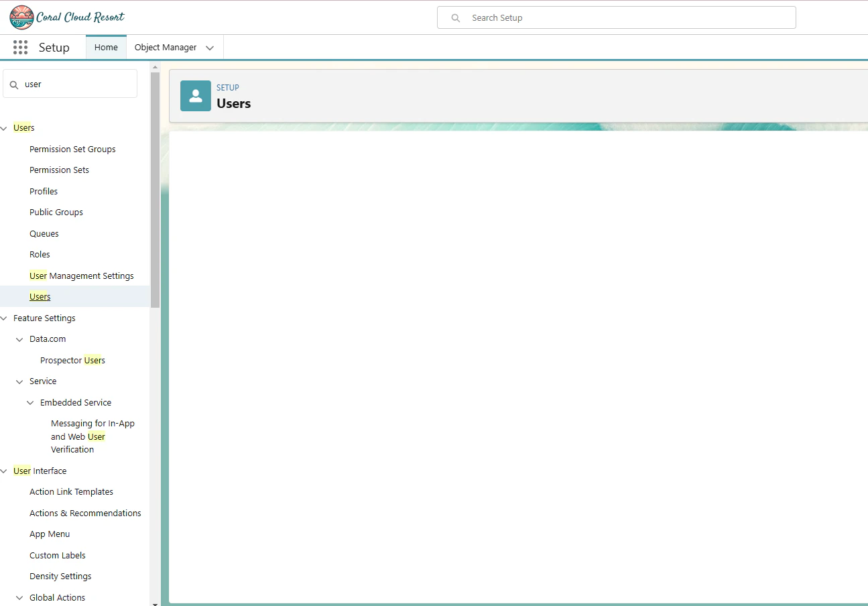Go to Profiles setup page
The width and height of the screenshot is (868, 606).
pyautogui.click(x=44, y=191)
